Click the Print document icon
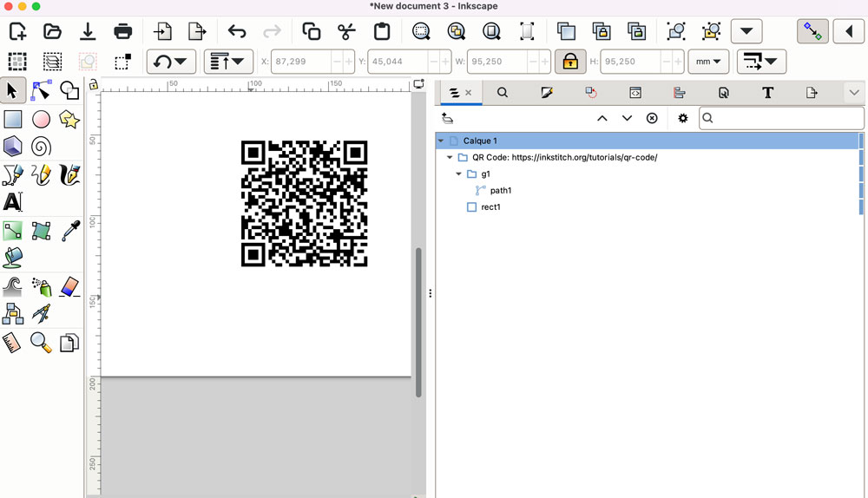 pyautogui.click(x=122, y=32)
